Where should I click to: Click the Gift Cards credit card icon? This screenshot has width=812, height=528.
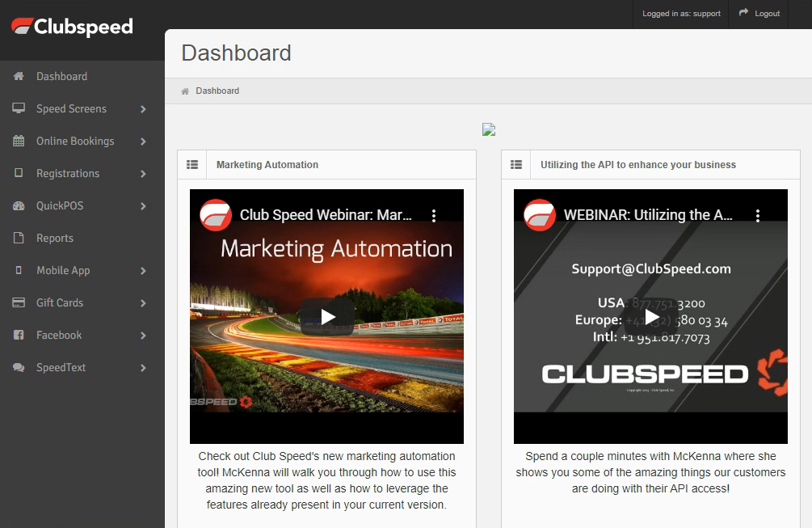(19, 302)
